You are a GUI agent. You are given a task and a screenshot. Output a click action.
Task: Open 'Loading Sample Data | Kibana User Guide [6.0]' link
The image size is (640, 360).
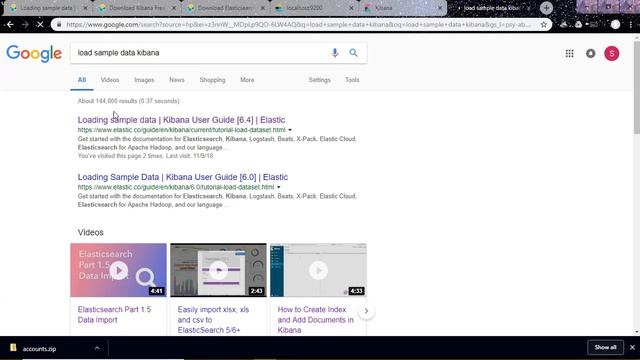182,177
